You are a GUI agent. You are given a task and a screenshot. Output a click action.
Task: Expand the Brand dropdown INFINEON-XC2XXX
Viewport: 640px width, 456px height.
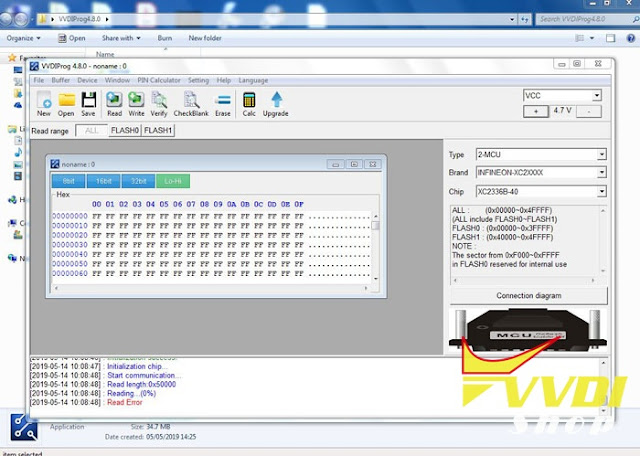[x=602, y=173]
